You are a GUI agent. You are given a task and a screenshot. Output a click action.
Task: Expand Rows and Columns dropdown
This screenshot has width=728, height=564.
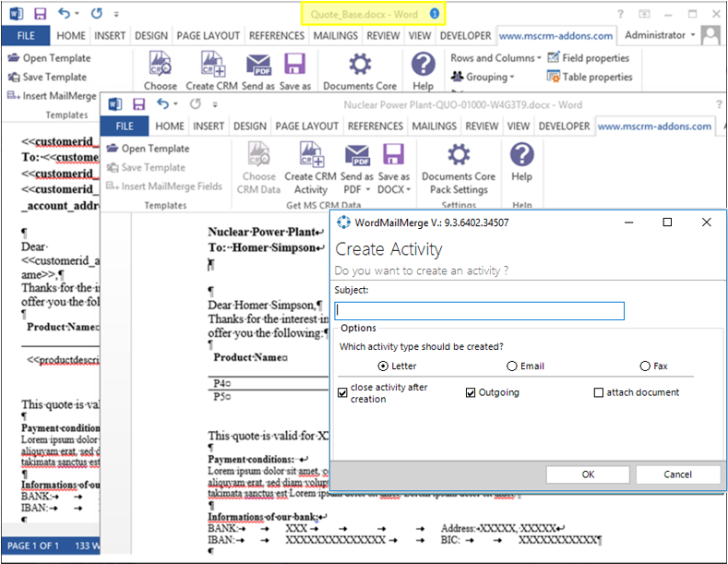[x=495, y=58]
